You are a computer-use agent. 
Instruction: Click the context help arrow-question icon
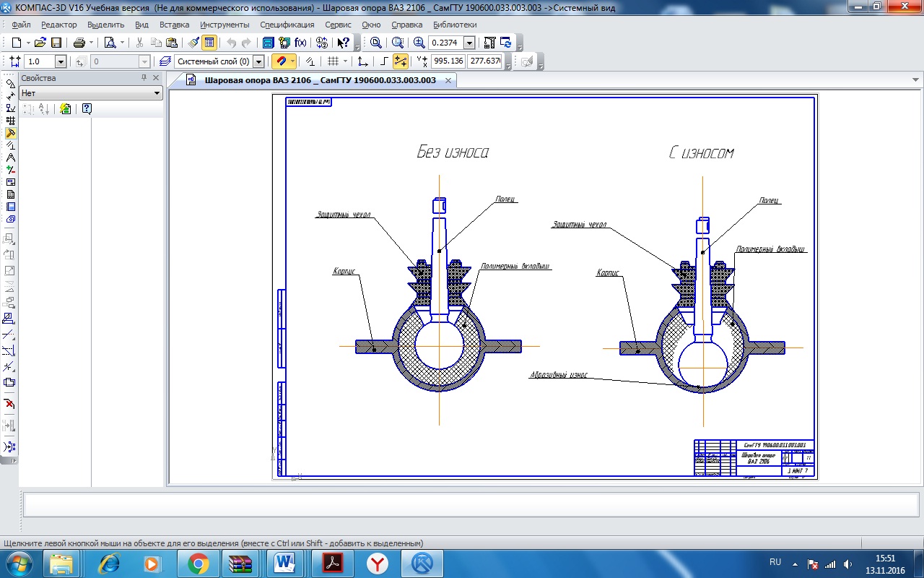pyautogui.click(x=344, y=43)
